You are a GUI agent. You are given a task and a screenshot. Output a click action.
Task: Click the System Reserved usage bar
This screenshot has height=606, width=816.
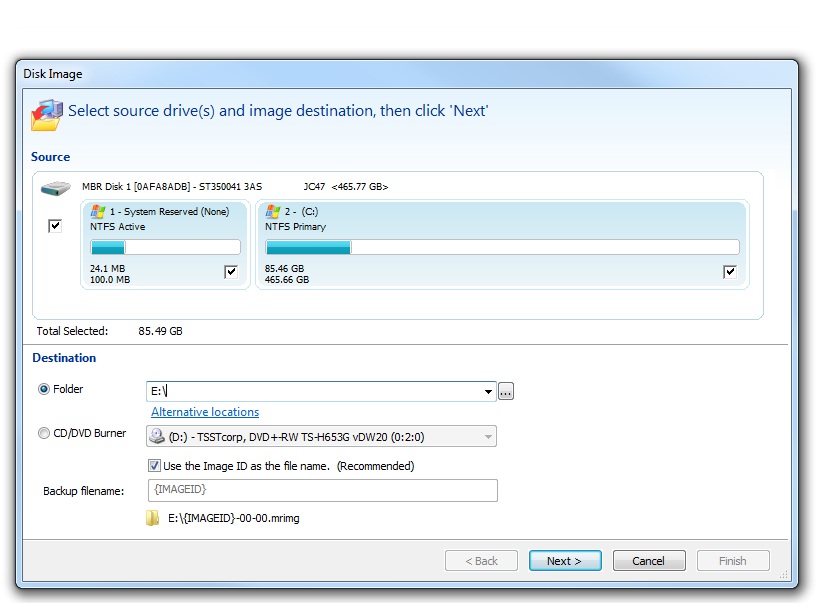(x=165, y=247)
